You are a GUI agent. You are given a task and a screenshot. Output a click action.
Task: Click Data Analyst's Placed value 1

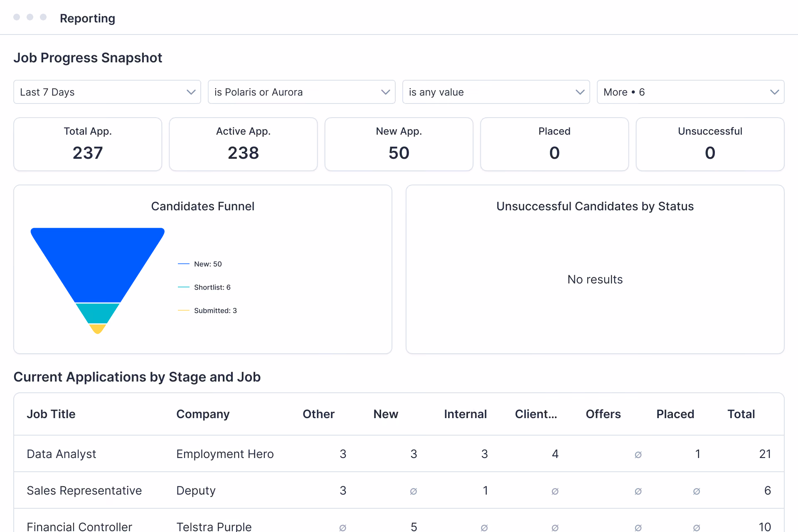pos(698,454)
